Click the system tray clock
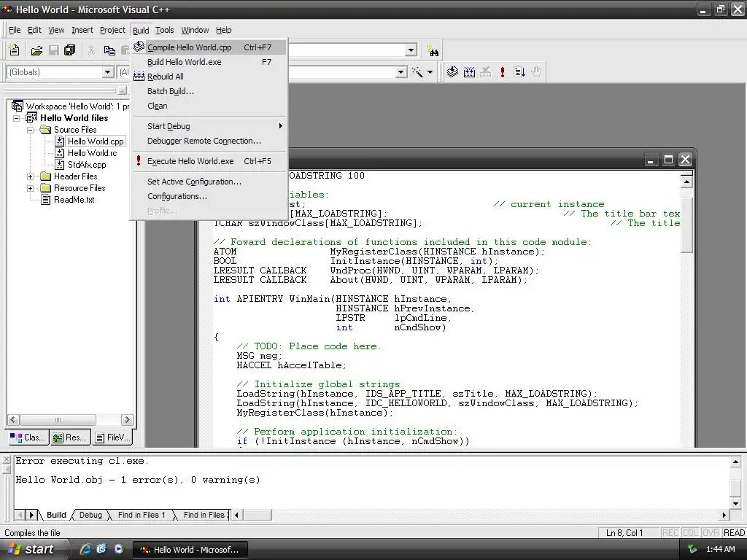747x560 pixels. pyautogui.click(x=720, y=549)
